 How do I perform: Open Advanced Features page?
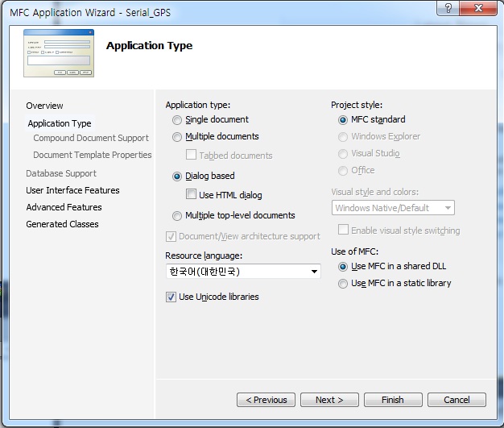point(64,207)
